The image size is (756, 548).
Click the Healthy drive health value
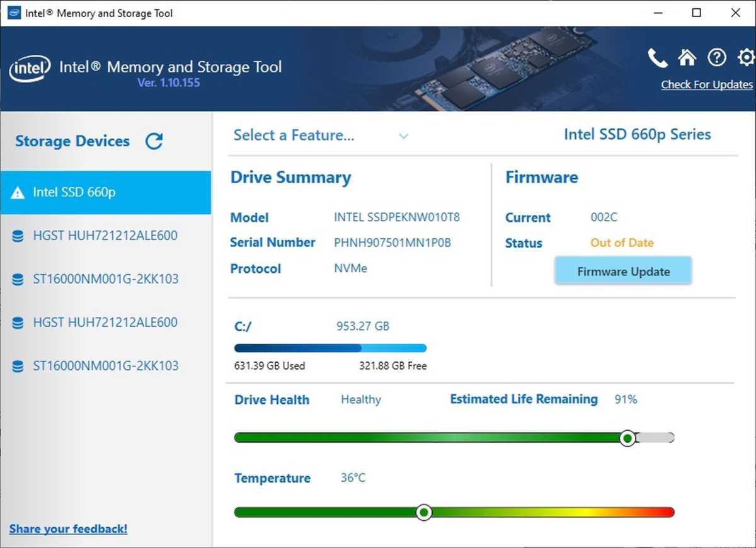click(x=361, y=399)
